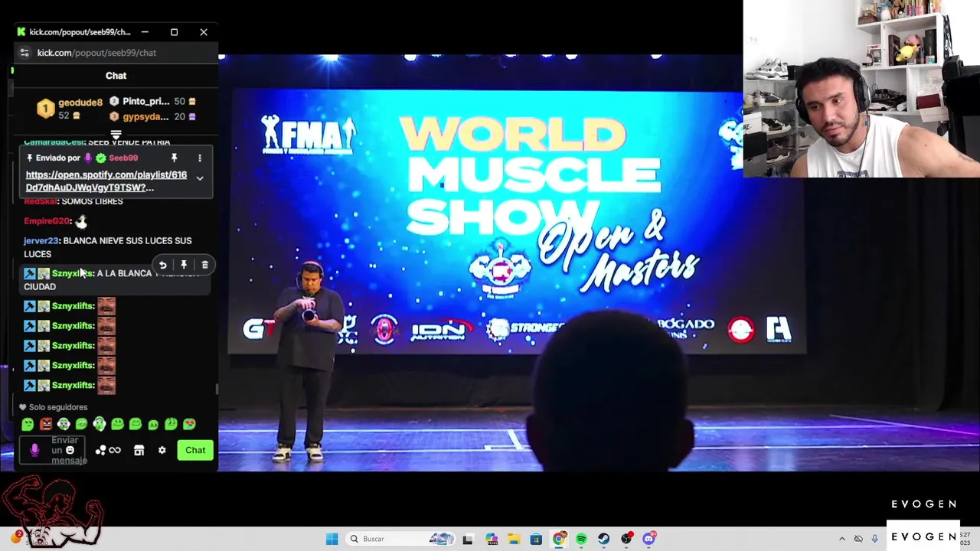The height and width of the screenshot is (551, 980).
Task: Click top gifter geodude8
Action: [80, 103]
